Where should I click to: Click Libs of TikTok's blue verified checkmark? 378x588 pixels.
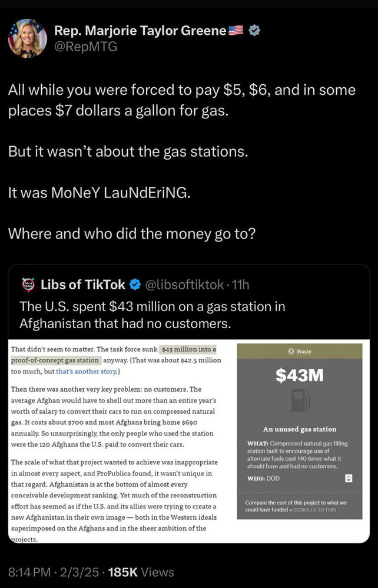pos(135,285)
